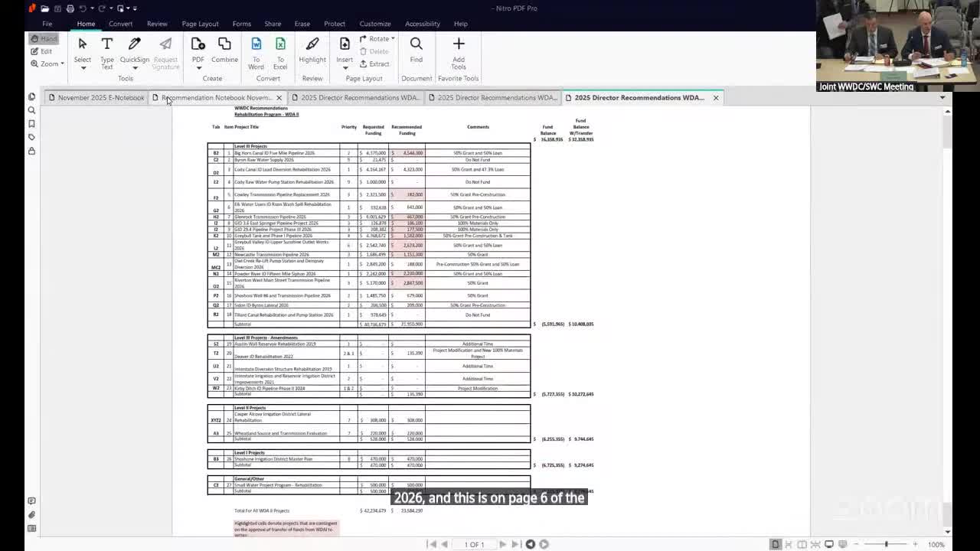This screenshot has height=551, width=980.
Task: Click the page number field
Action: [474, 544]
